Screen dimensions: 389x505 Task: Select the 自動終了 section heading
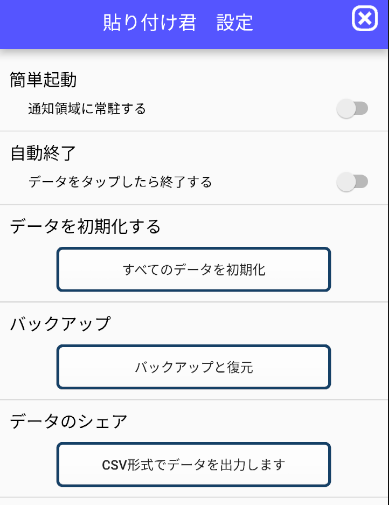point(43,153)
